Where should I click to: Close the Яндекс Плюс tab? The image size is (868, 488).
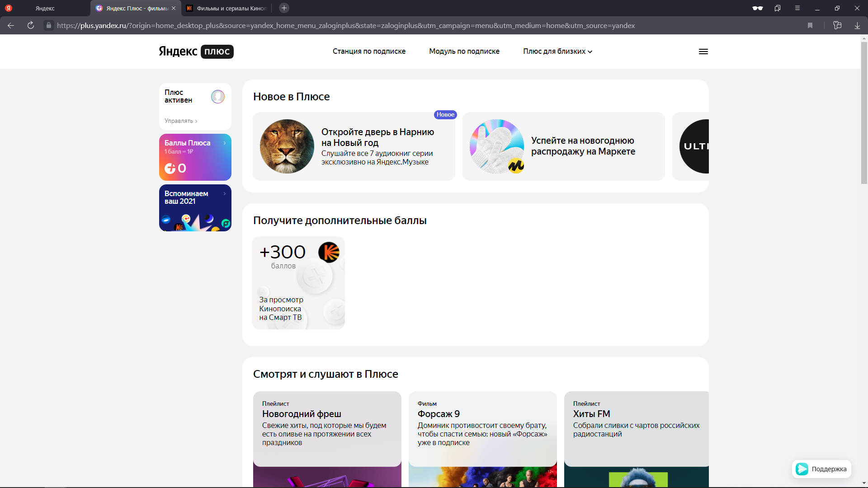click(x=174, y=8)
